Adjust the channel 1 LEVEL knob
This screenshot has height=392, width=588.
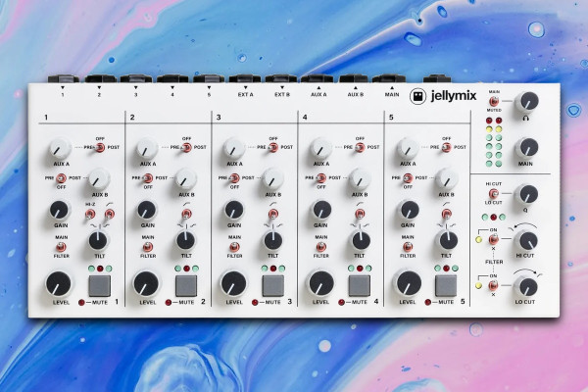click(x=59, y=284)
